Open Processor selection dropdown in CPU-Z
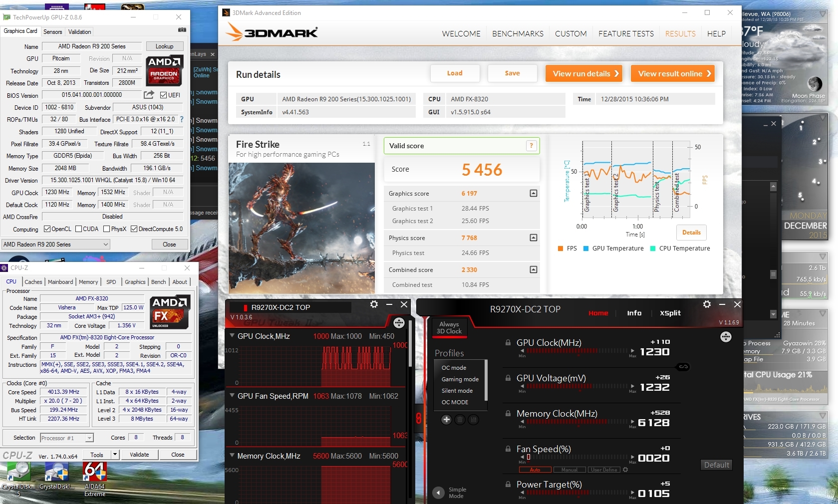The image size is (838, 504). tap(67, 438)
